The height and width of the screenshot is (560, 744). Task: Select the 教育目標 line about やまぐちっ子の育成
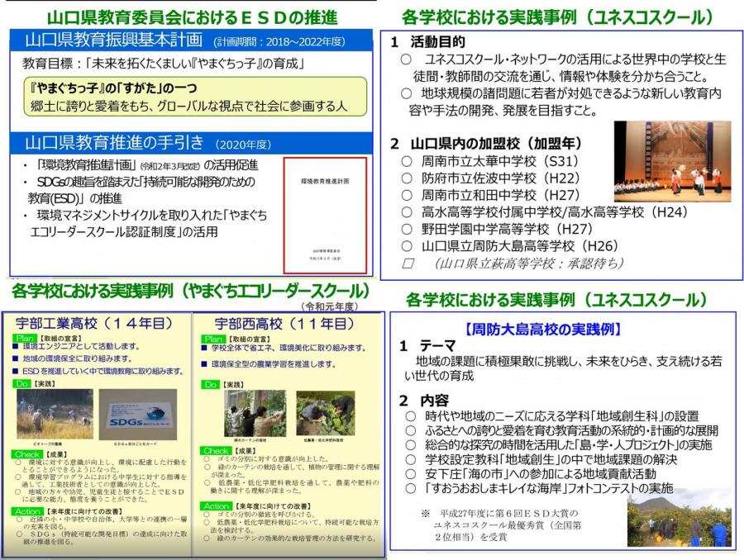coord(164,63)
